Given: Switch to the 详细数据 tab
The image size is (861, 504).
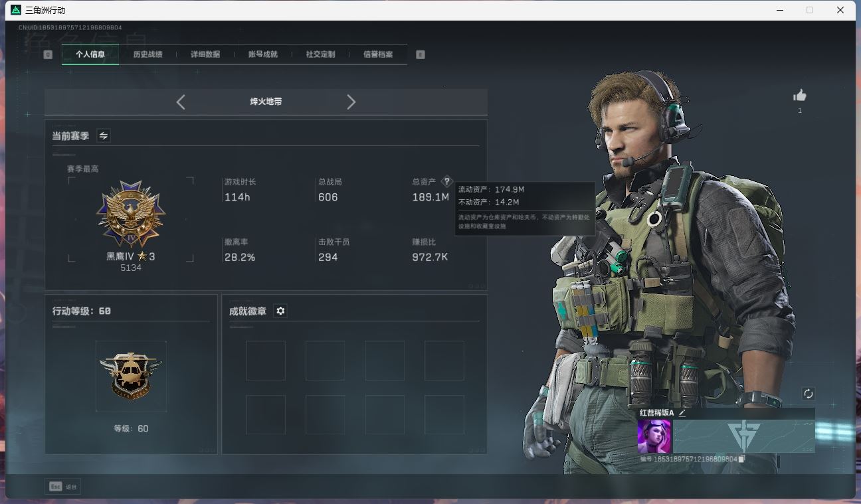Looking at the screenshot, I should [205, 54].
